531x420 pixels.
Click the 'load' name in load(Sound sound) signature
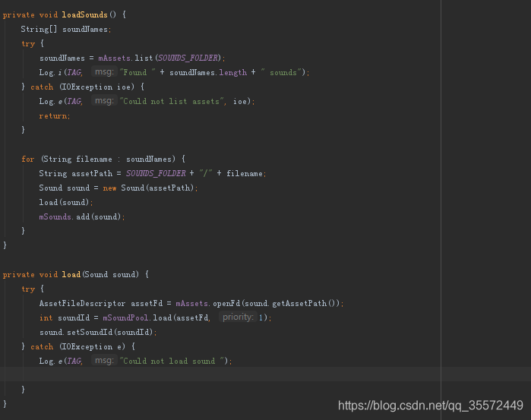tap(71, 275)
